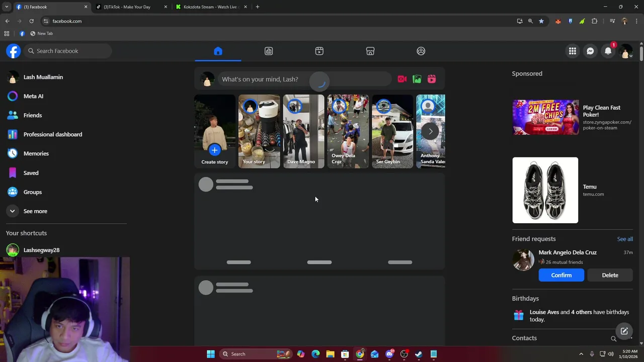
Task: Open Messenger chats
Action: pyautogui.click(x=590, y=51)
